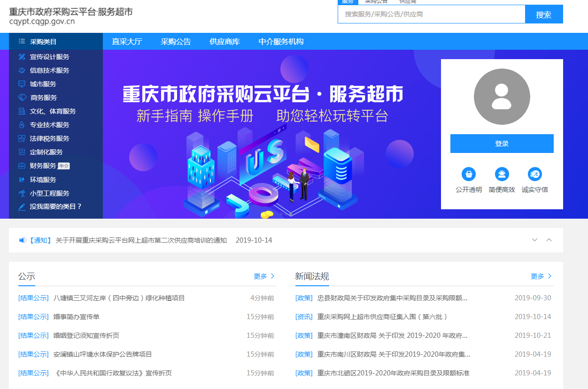
Task: Select the 服务 search type tab
Action: 348,2
